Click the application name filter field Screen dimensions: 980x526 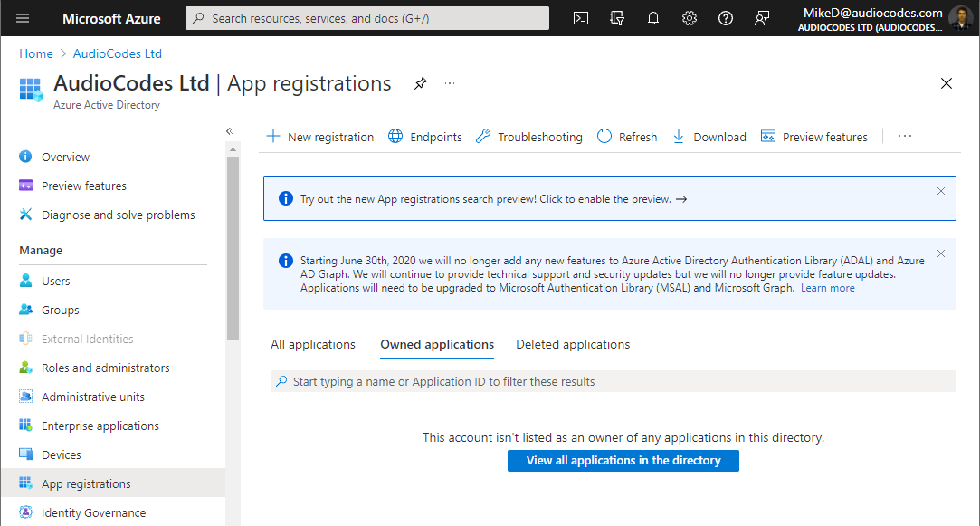(614, 381)
